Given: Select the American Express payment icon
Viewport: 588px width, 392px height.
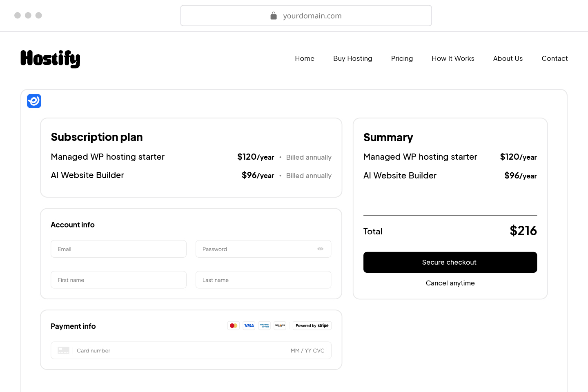Looking at the screenshot, I should 264,325.
